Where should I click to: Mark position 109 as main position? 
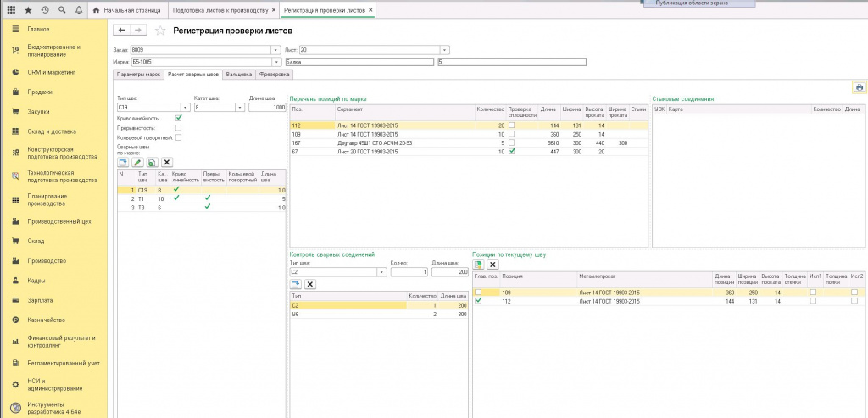point(478,293)
